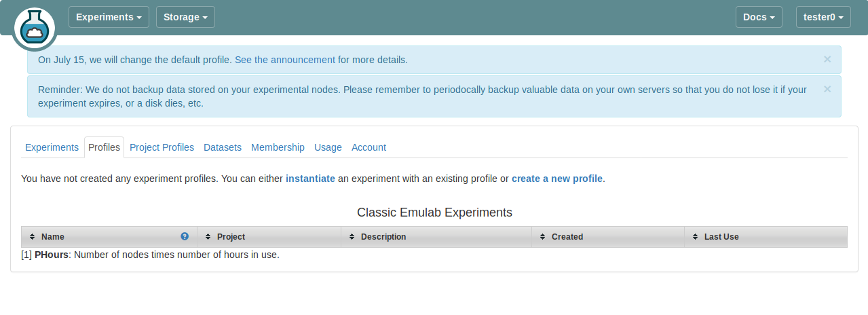
Task: Sort the table by the Created column
Action: (567, 237)
